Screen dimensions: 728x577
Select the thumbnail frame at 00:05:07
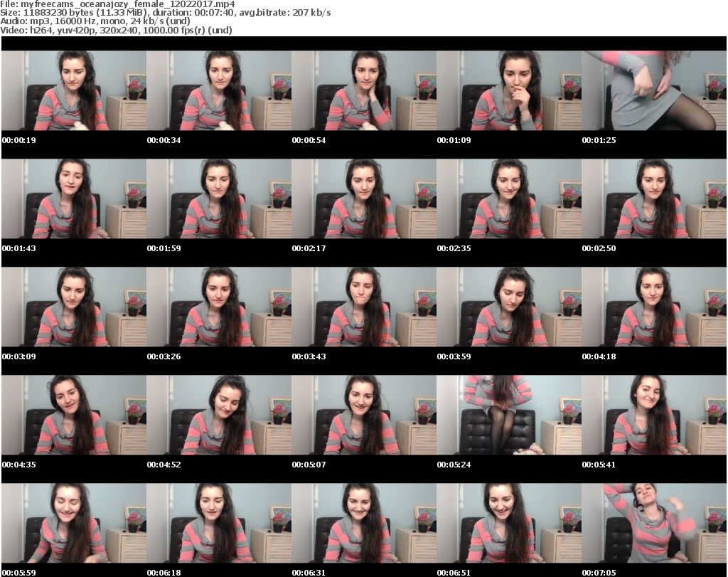coord(364,415)
